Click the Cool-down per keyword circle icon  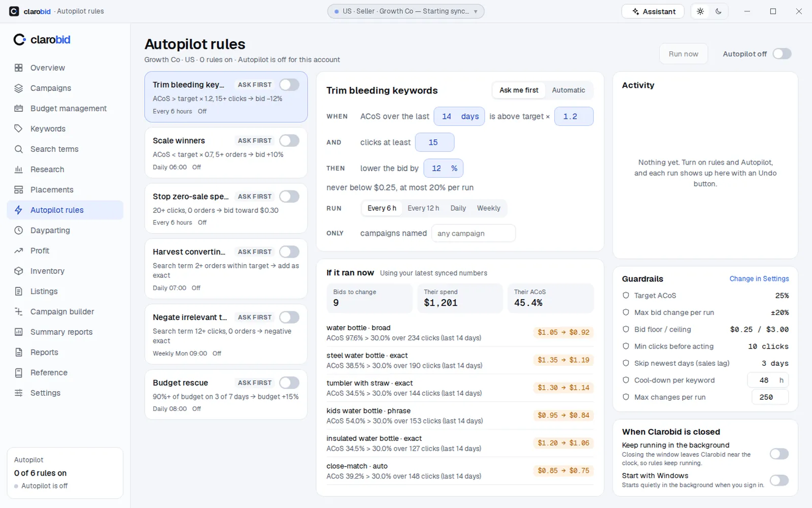click(626, 380)
